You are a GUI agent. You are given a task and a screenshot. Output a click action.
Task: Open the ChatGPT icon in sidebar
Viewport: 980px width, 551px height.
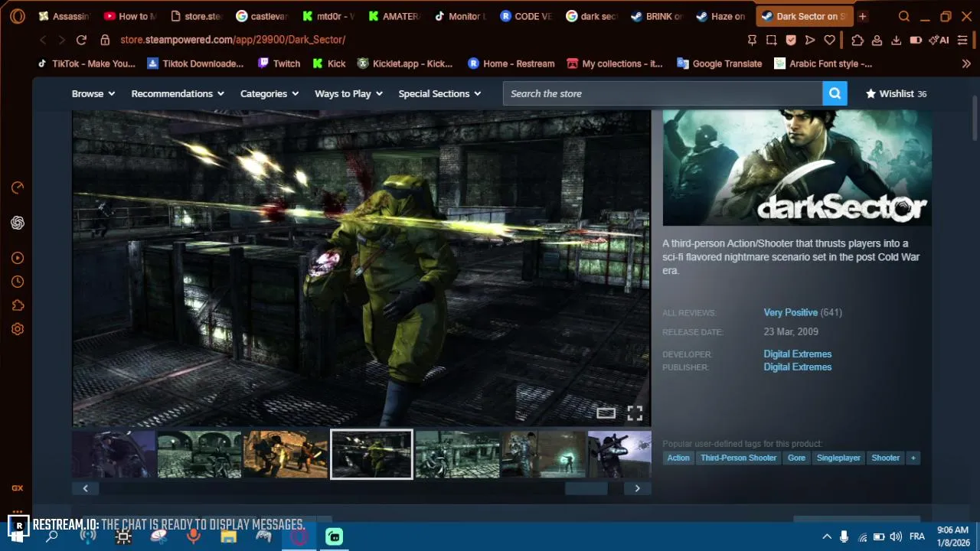tap(18, 223)
